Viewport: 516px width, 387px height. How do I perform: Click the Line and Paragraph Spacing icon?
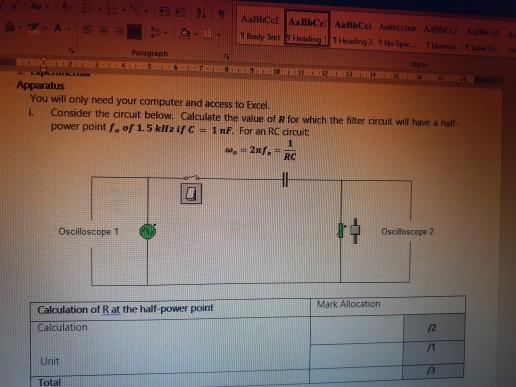tap(155, 33)
